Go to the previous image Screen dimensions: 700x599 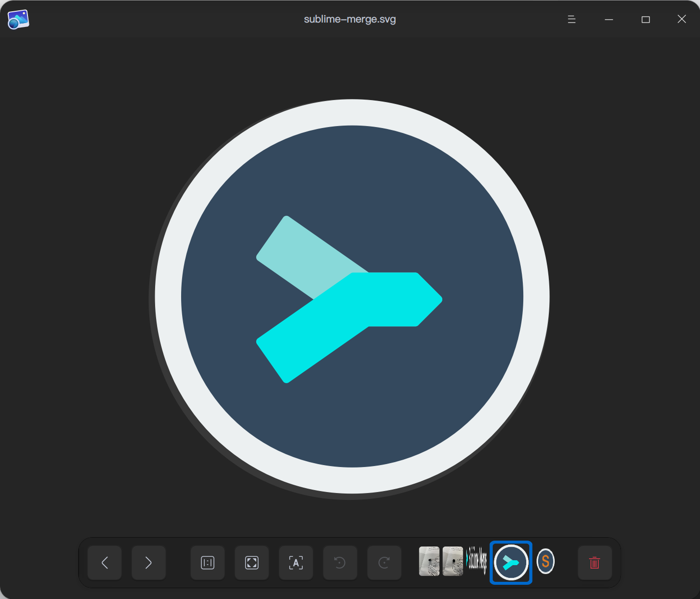click(x=105, y=563)
